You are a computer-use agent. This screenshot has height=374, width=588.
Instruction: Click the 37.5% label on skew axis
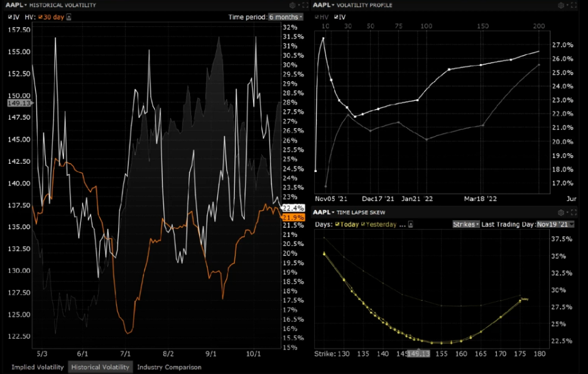pos(562,239)
